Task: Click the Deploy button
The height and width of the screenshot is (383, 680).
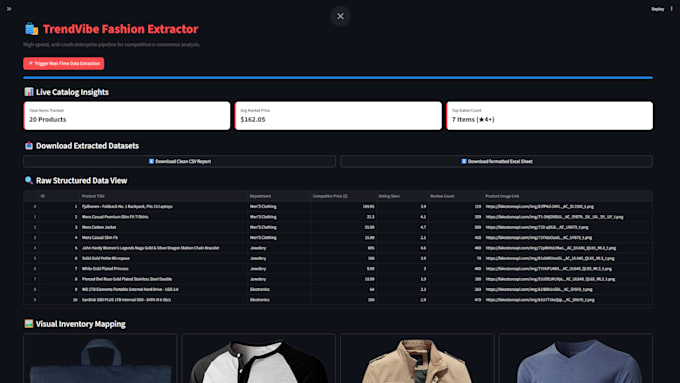Action: [657, 9]
